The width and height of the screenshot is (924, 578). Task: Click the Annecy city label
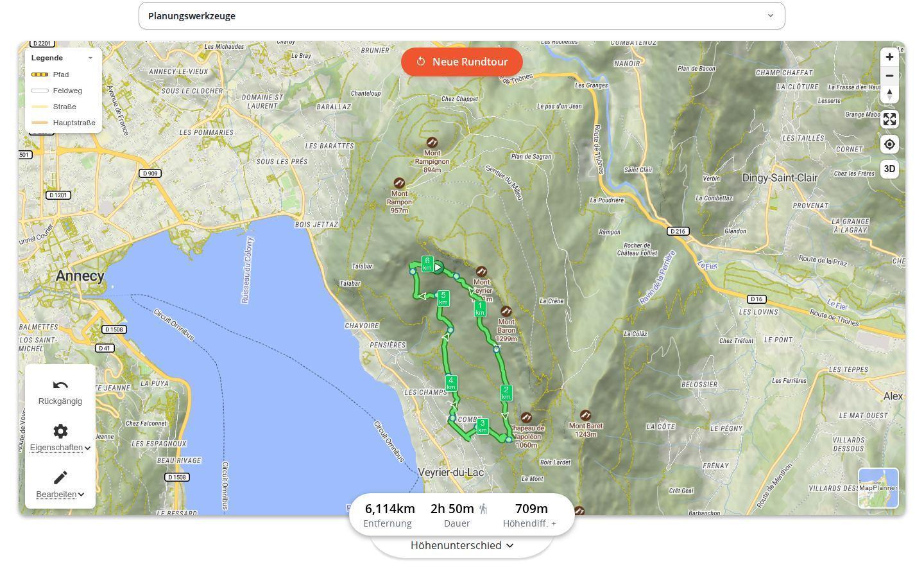(80, 276)
